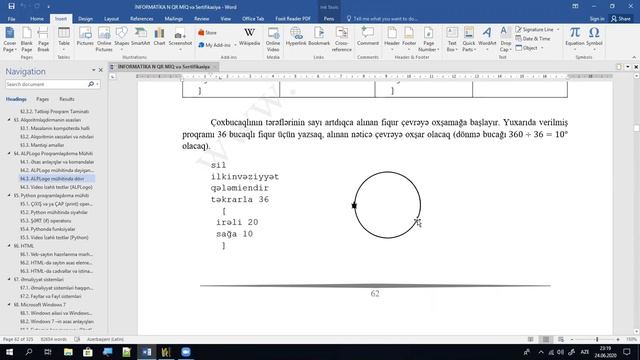Open the Screenshot dropdown
The image size is (640, 360).
pos(180,39)
